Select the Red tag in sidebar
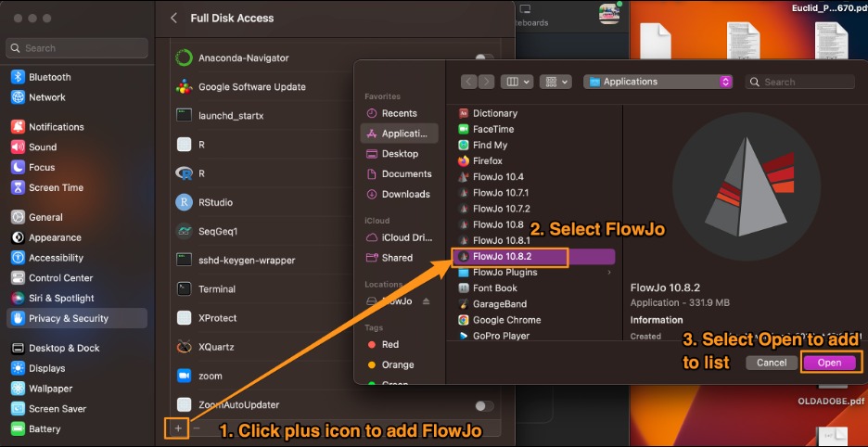868x447 pixels. point(389,344)
